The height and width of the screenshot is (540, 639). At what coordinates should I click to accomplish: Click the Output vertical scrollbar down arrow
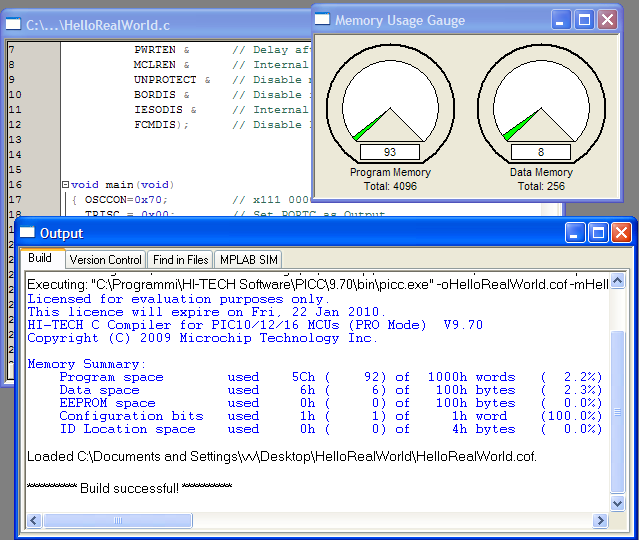tap(617, 505)
